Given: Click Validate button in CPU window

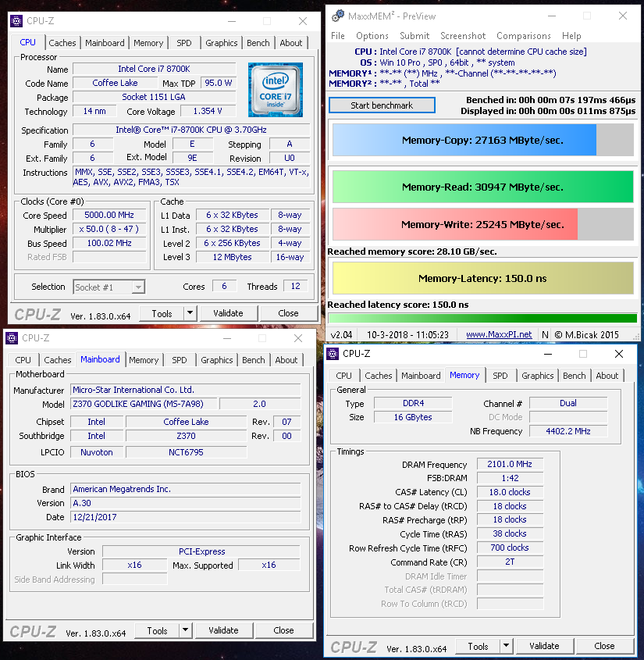Looking at the screenshot, I should [228, 313].
